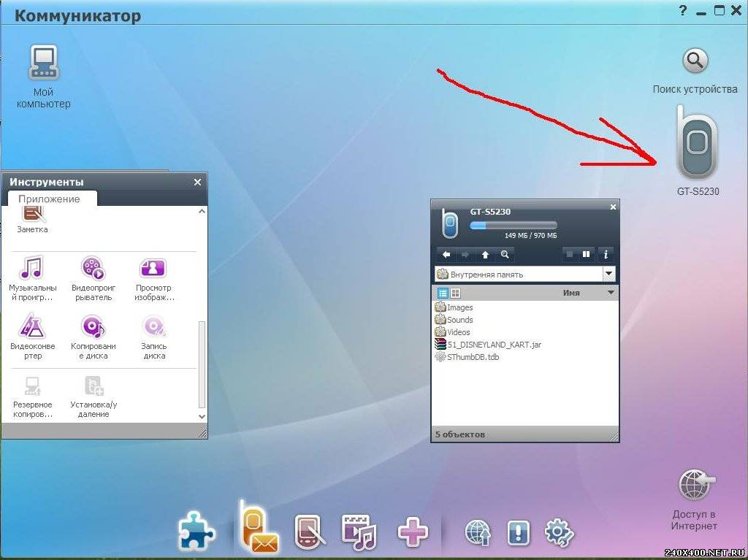
Task: Click the 5 объектов status bar text
Action: [x=460, y=434]
